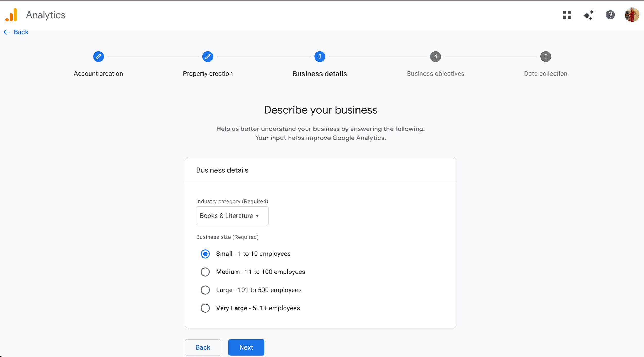Click the back arrow icon
This screenshot has width=644, height=357.
point(6,32)
